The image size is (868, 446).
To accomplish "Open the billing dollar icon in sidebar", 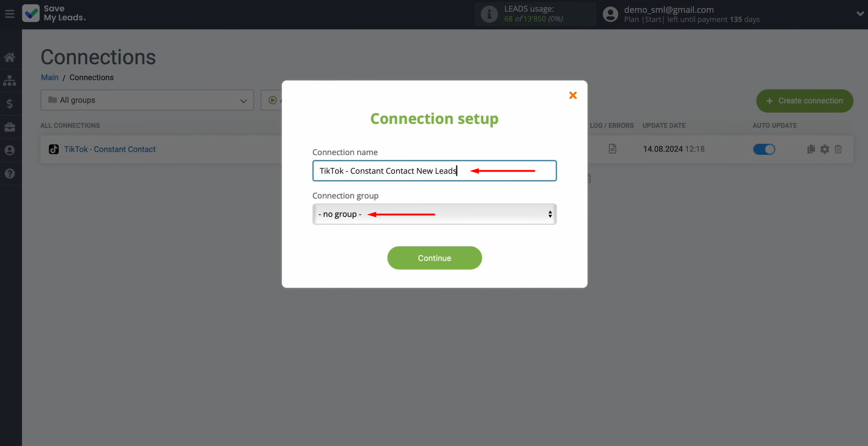I will pyautogui.click(x=10, y=104).
